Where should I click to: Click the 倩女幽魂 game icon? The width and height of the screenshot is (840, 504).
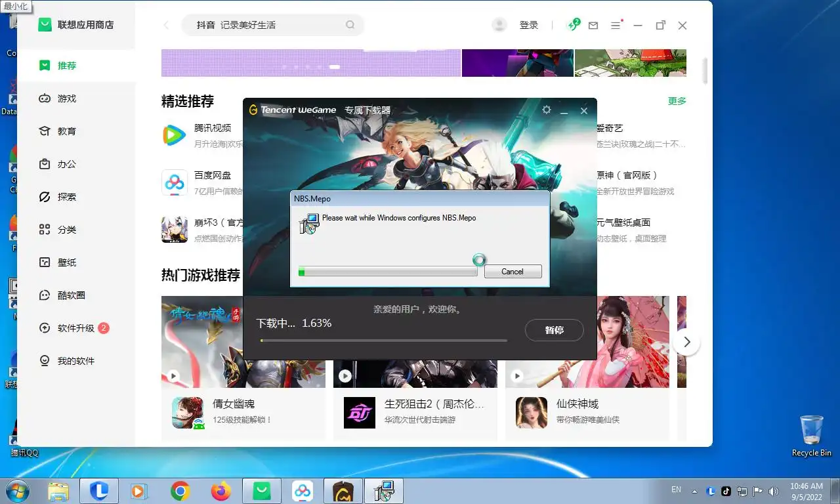coord(188,413)
